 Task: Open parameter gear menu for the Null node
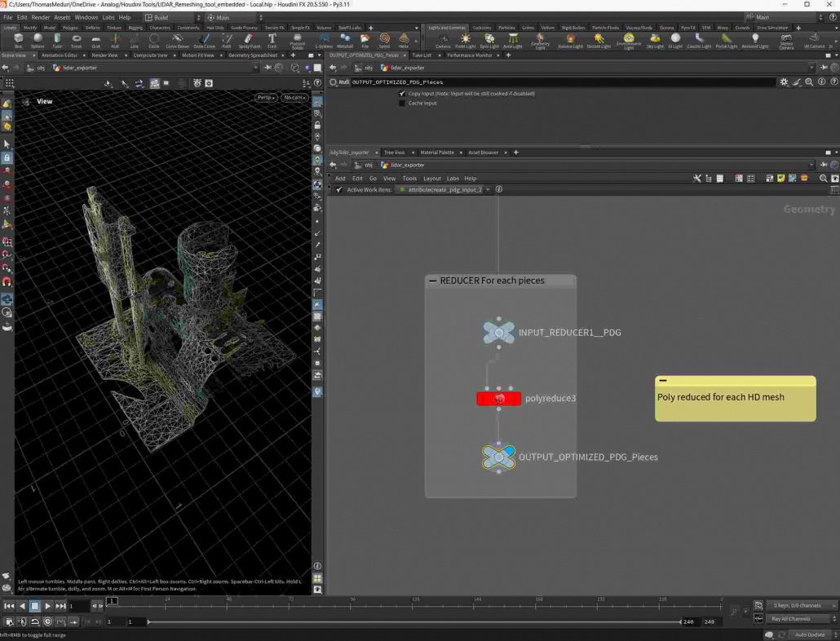click(x=784, y=82)
